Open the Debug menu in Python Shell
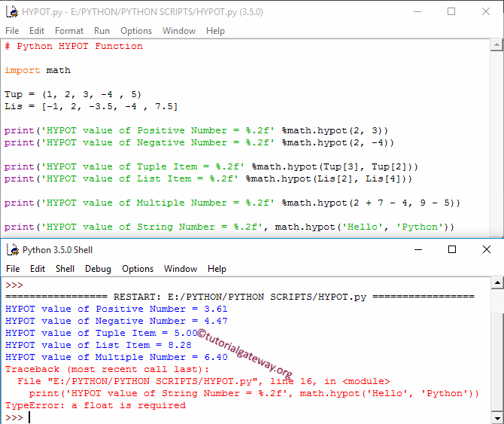The image size is (504, 424). tap(98, 269)
